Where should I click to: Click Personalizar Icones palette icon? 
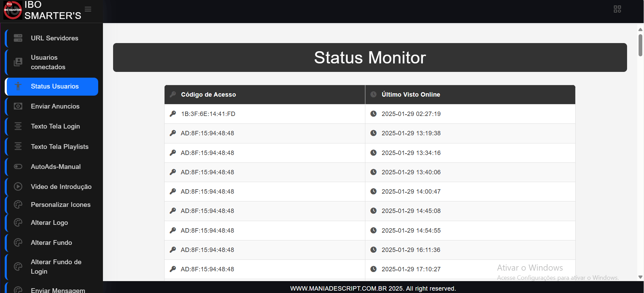(x=18, y=204)
